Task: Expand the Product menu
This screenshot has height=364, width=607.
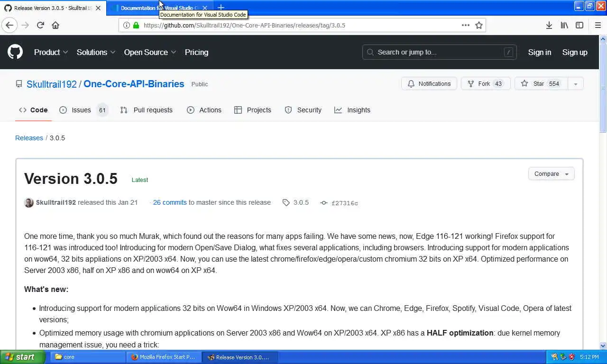Action: pos(51,52)
